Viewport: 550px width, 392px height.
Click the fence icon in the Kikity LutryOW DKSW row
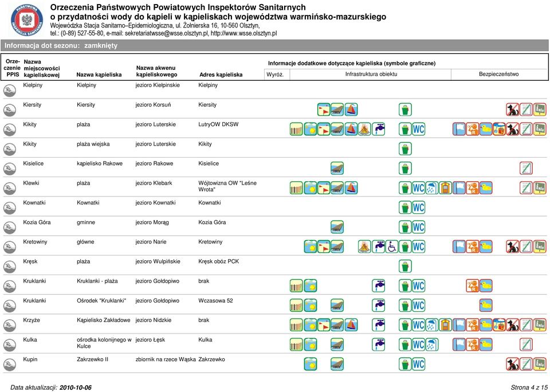(x=296, y=129)
